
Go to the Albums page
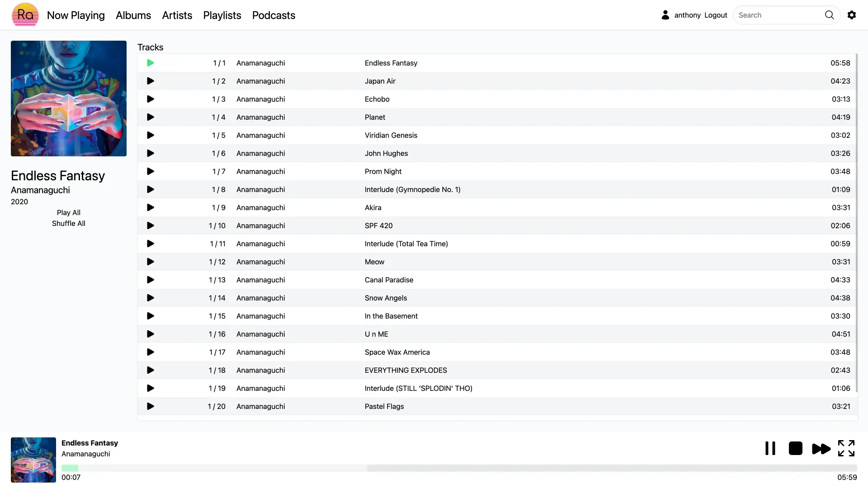point(133,15)
